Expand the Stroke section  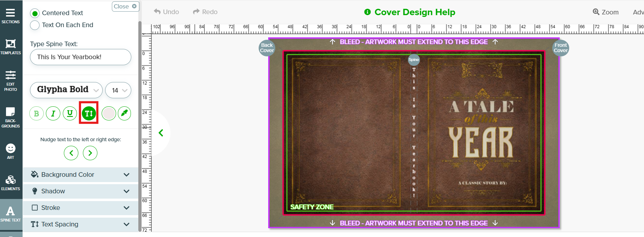coord(80,208)
